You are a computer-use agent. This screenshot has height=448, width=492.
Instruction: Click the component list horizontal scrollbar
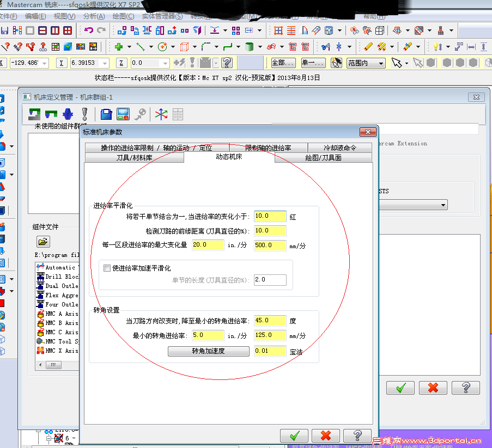(x=58, y=365)
